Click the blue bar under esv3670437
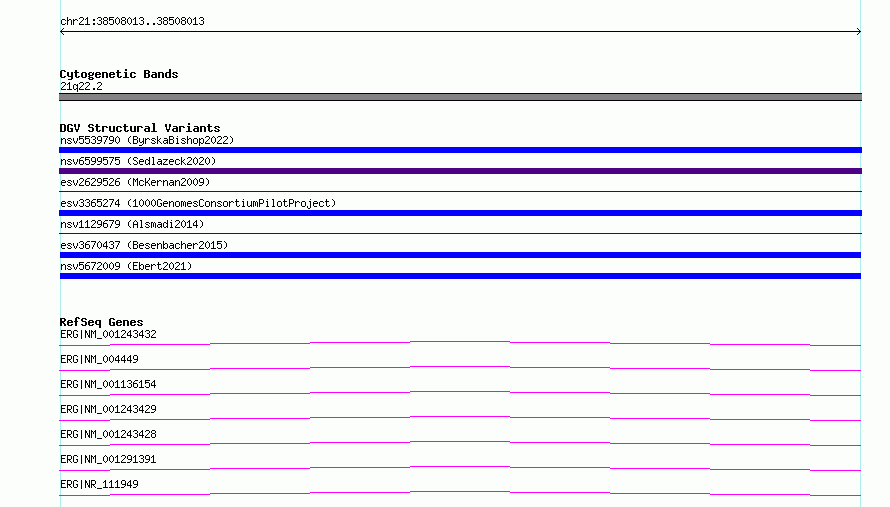The image size is (890, 507). coord(460,255)
